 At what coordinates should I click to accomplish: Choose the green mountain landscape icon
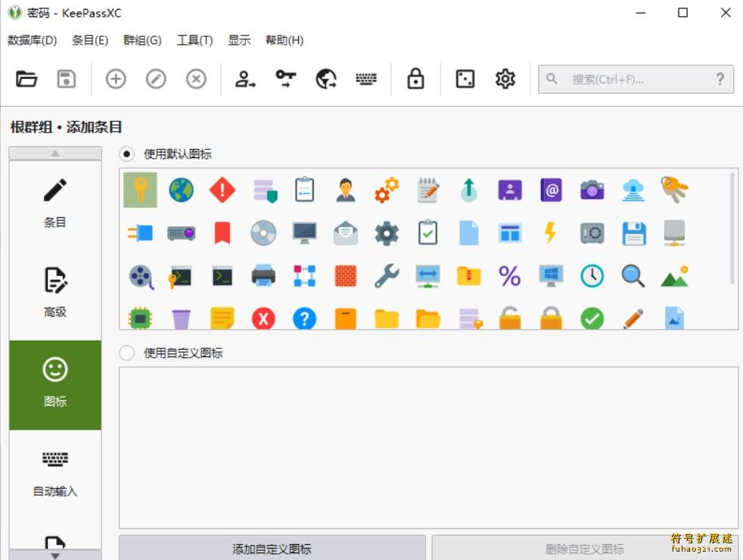674,277
